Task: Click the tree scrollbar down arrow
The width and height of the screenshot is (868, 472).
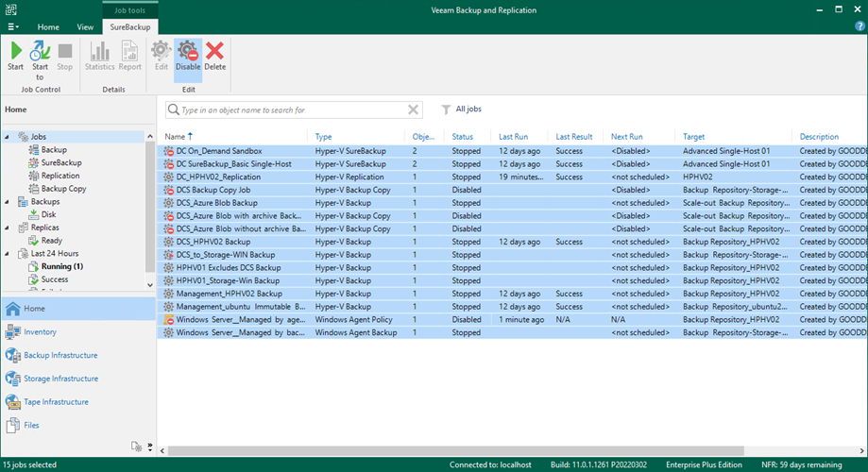Action: [x=150, y=285]
